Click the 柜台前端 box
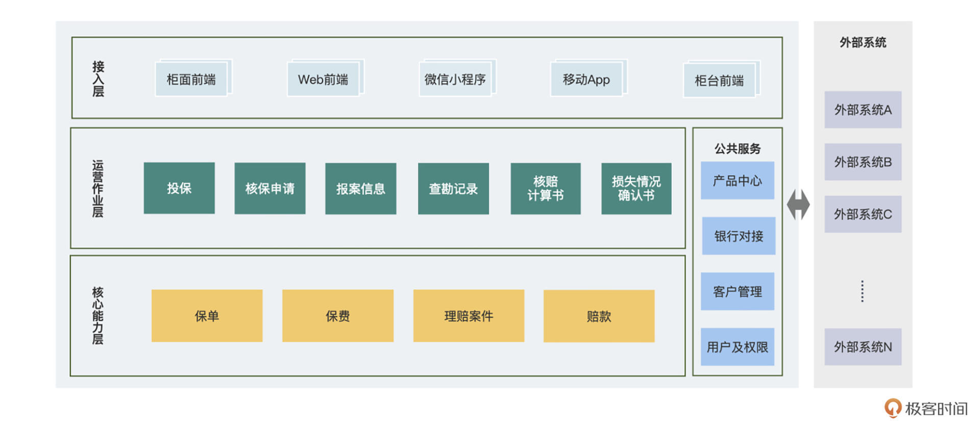 (x=720, y=80)
